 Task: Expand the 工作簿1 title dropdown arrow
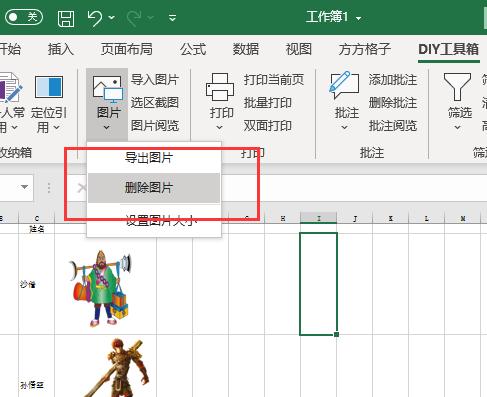[358, 18]
